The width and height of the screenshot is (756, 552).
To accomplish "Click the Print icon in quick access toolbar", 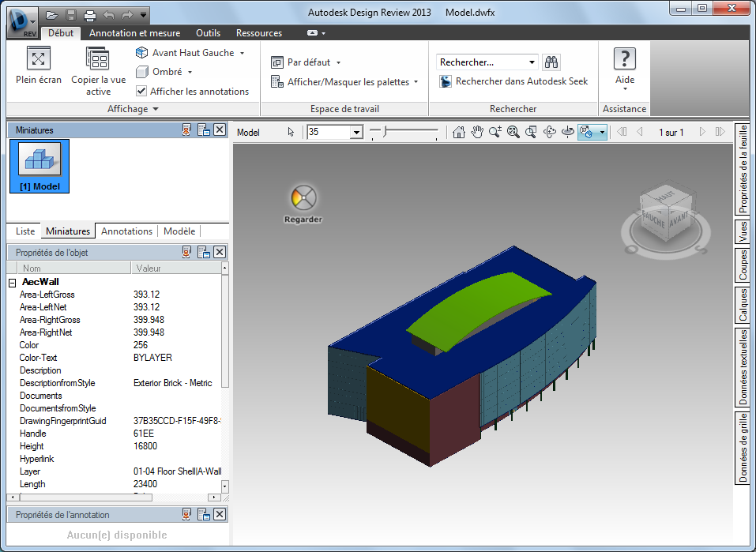I will (x=90, y=16).
